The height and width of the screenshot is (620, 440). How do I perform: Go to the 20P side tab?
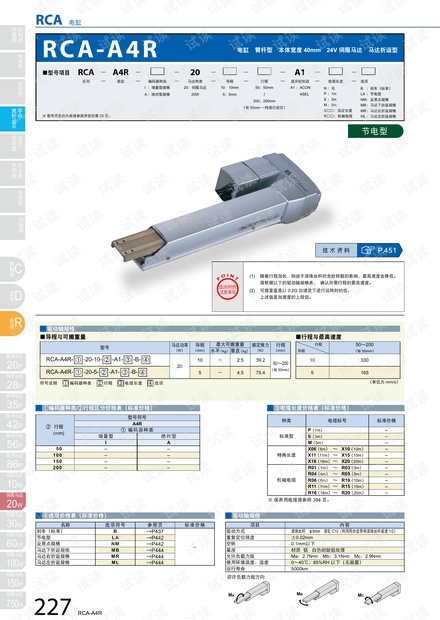13,363
